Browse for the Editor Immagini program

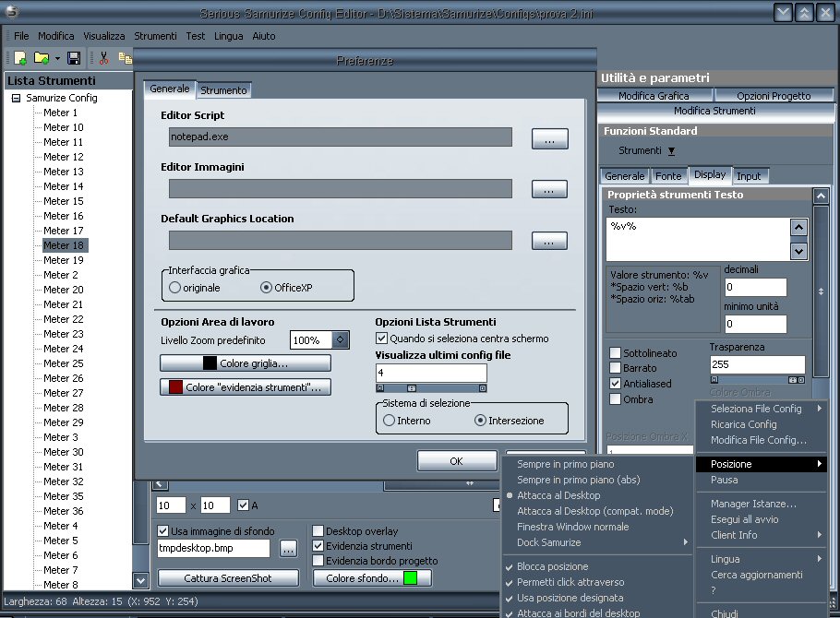pyautogui.click(x=549, y=189)
